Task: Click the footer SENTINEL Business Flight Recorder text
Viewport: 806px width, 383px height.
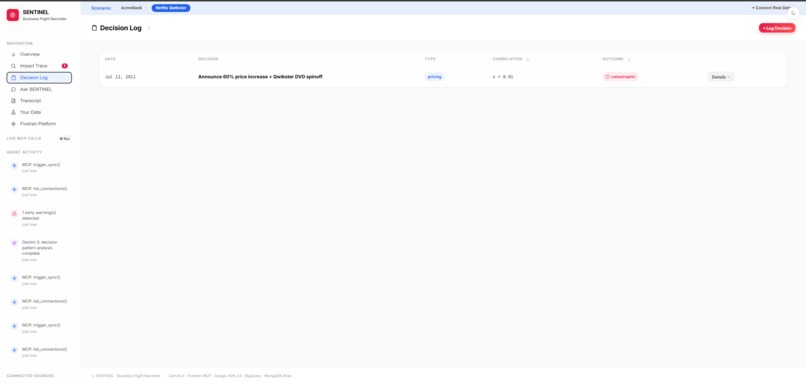Action: point(126,376)
